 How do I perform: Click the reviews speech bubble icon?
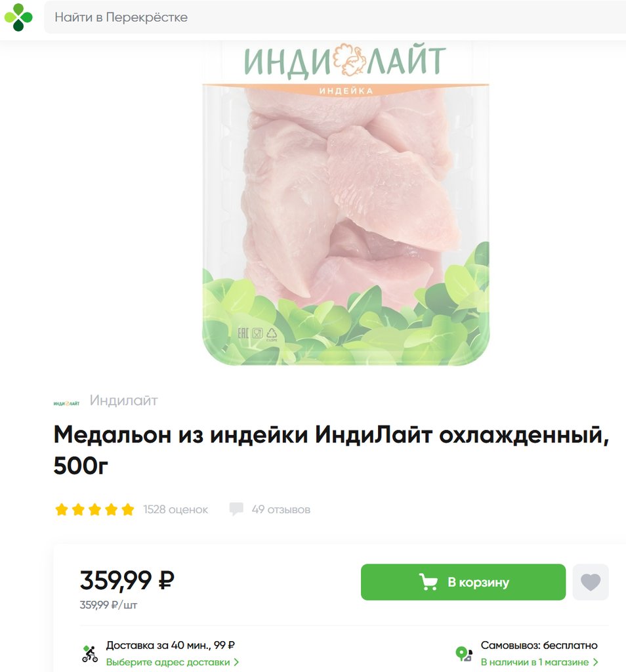236,509
